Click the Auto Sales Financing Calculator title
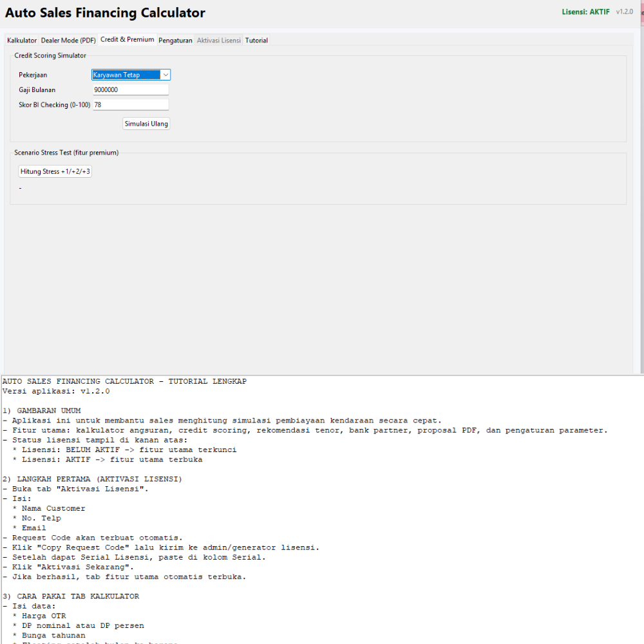 106,13
